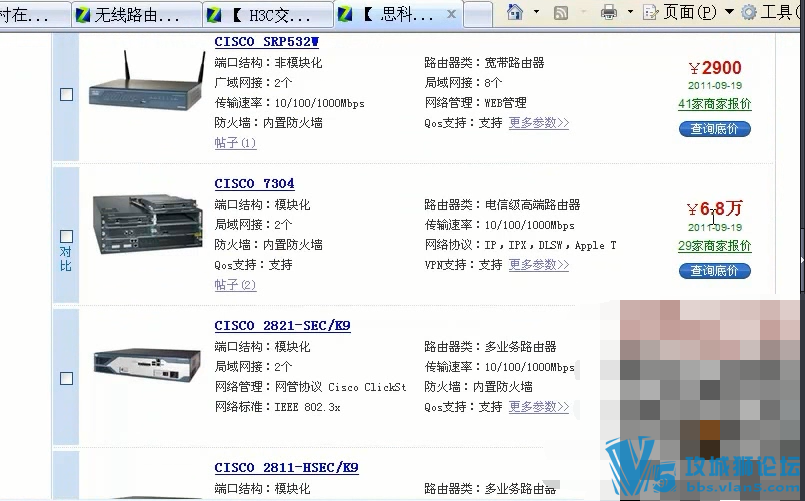Click the Print icon in toolbar
The image size is (805, 501).
[609, 12]
